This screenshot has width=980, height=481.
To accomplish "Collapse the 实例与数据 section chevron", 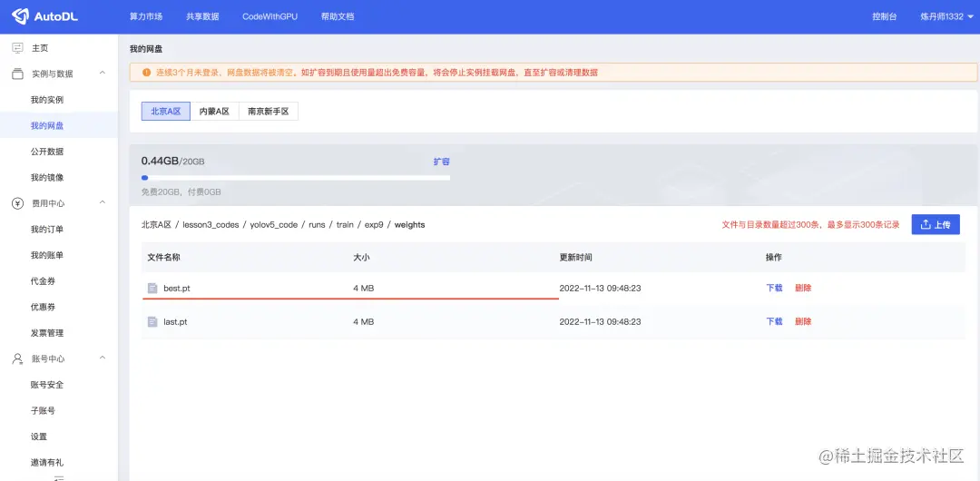I will pyautogui.click(x=103, y=74).
